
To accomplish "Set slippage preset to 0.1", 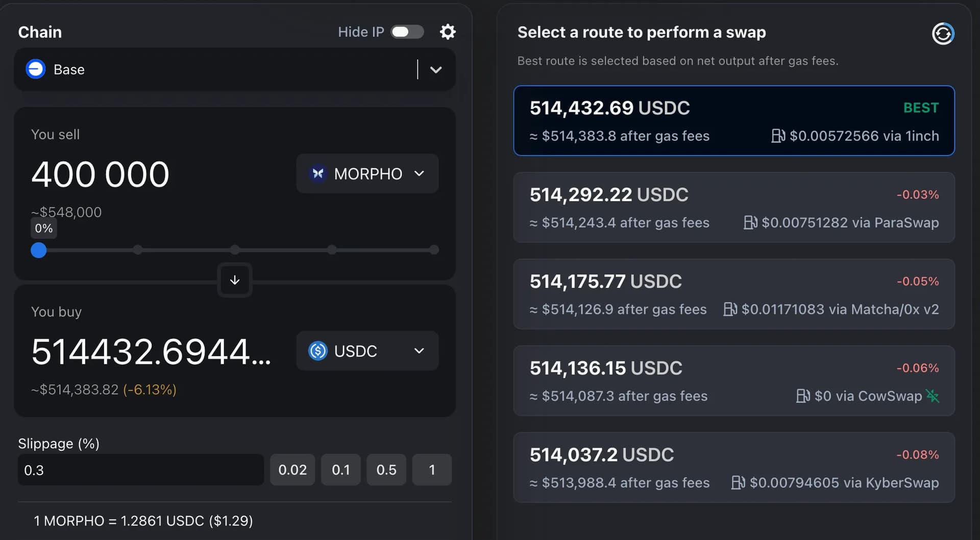I will tap(341, 470).
